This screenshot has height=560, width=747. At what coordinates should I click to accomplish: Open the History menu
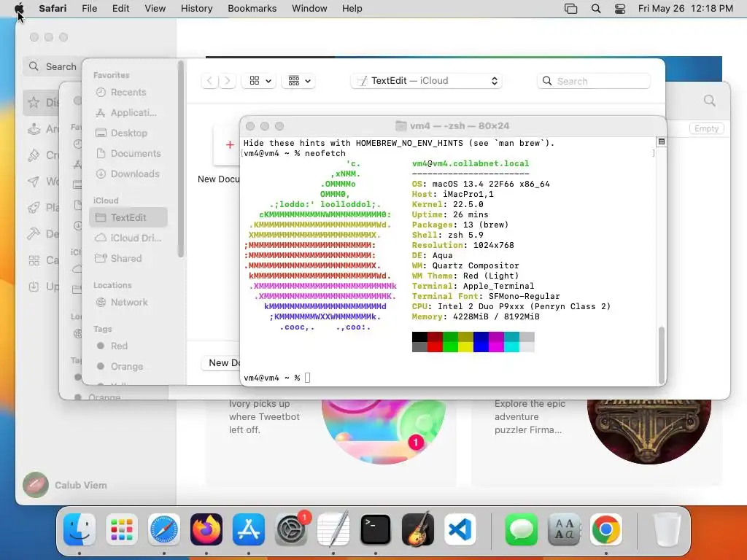[x=196, y=9]
